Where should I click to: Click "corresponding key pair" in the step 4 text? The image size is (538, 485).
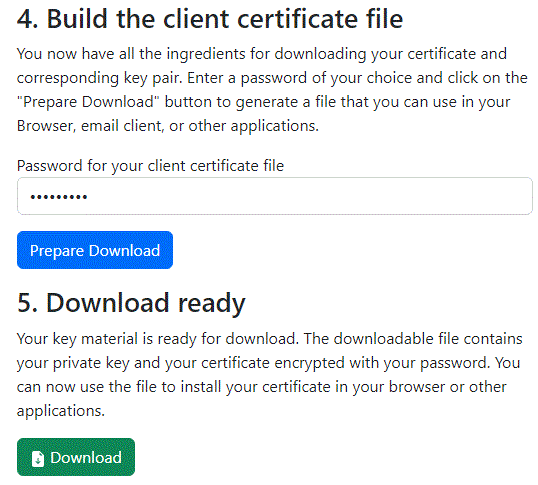(x=99, y=78)
